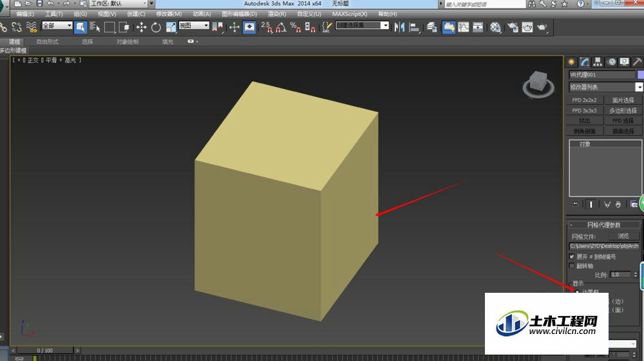Click Edit Named Selection Sets icon

(x=327, y=28)
